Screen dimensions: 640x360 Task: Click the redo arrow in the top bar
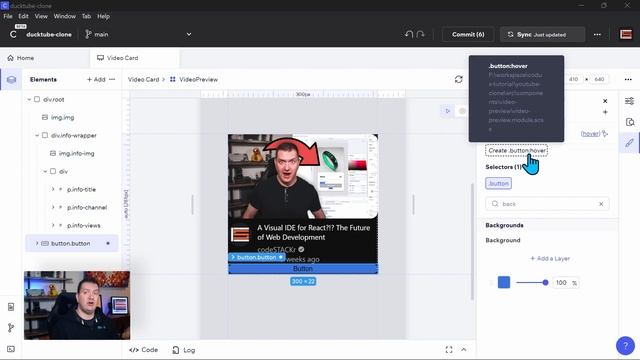[420, 34]
